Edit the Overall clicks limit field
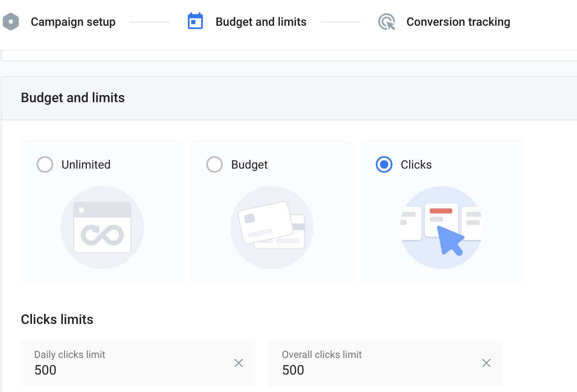Image resolution: width=577 pixels, height=392 pixels. coord(374,370)
